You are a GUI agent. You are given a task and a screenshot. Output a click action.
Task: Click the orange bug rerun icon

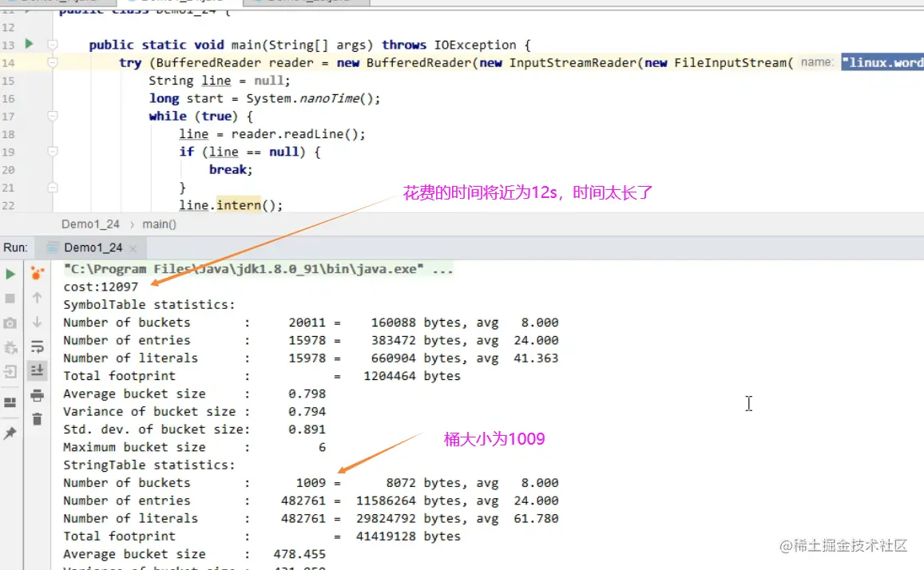tap(37, 273)
